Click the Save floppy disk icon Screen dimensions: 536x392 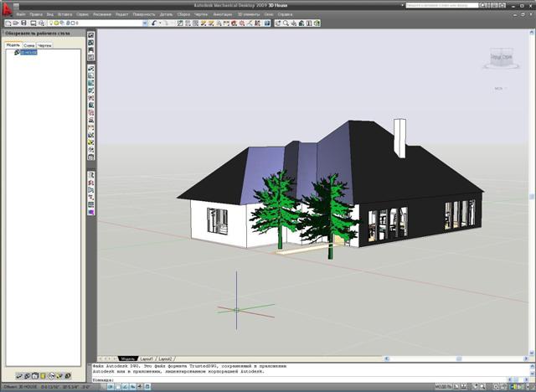coord(23,23)
